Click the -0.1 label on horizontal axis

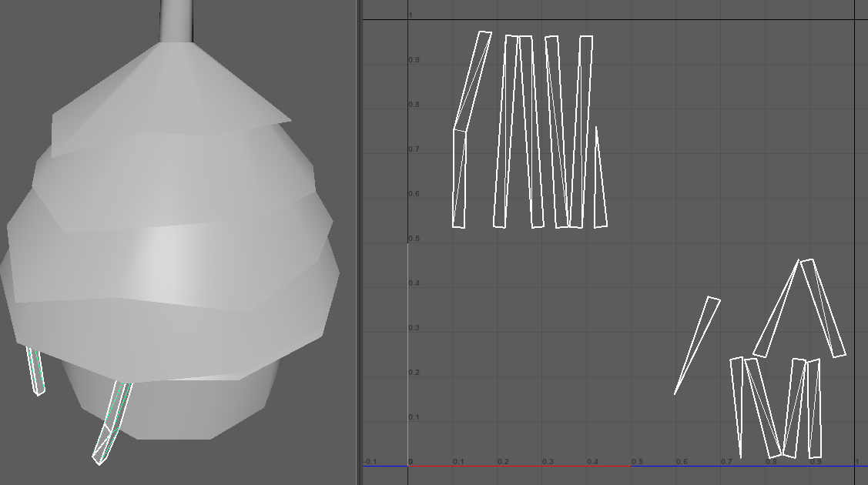click(370, 462)
